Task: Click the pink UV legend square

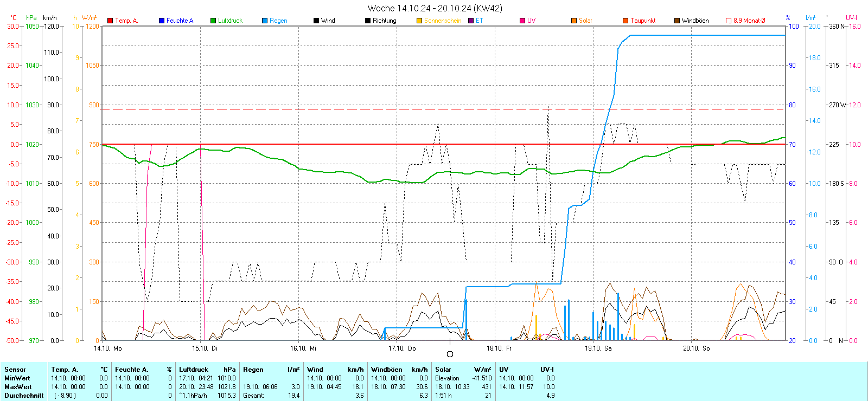Action: [522, 21]
